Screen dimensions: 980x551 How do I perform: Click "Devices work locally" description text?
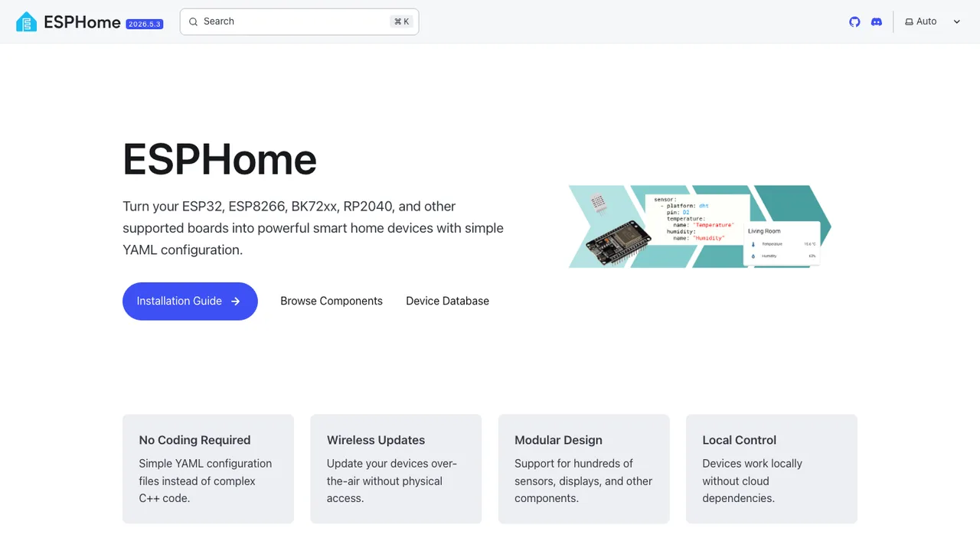752,481
